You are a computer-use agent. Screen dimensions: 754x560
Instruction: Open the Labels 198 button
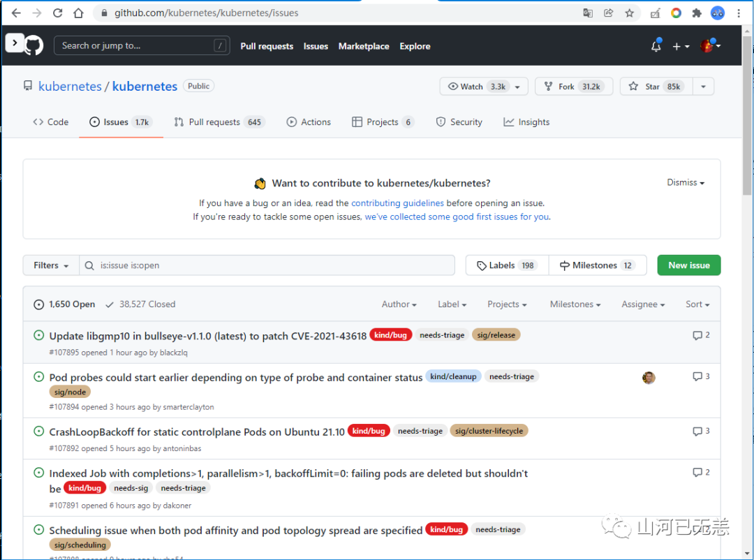pyautogui.click(x=507, y=265)
